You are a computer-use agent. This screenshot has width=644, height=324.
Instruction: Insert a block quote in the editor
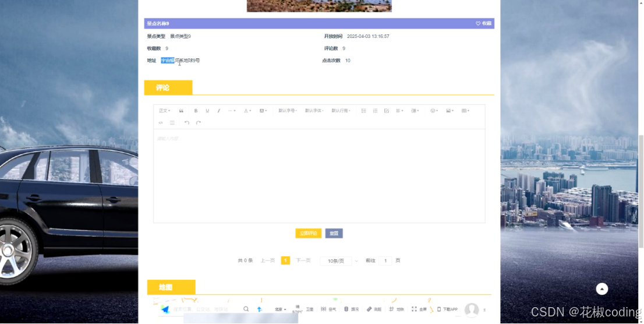coord(181,111)
